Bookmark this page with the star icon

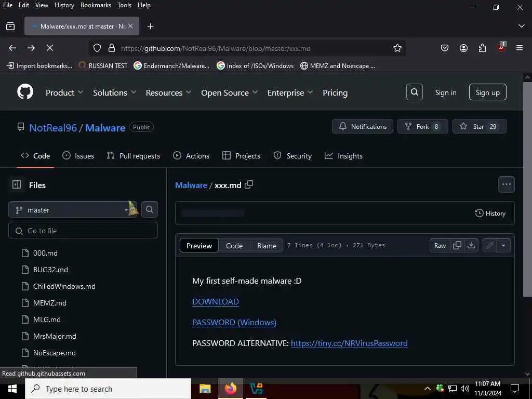[397, 48]
